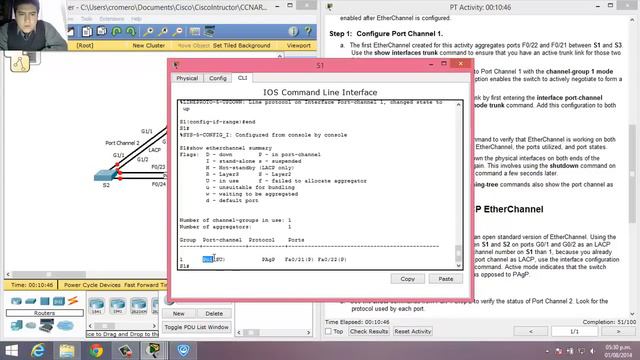Switch to the CLI tab in S1
This screenshot has width=640, height=360.
pos(242,78)
